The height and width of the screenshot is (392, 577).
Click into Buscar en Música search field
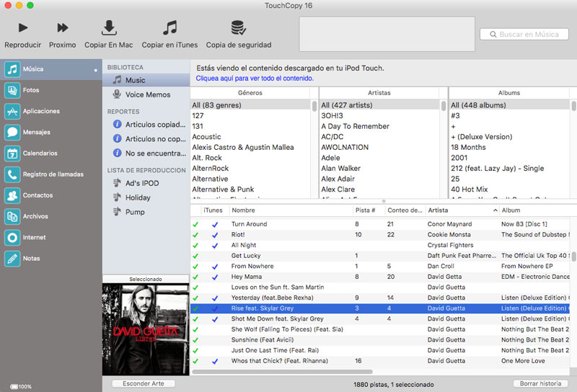(524, 34)
